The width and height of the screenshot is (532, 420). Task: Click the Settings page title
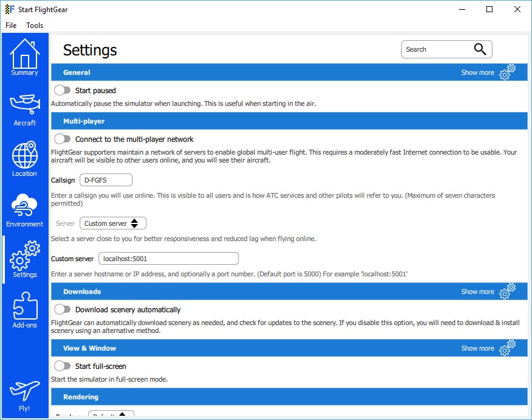[x=90, y=50]
